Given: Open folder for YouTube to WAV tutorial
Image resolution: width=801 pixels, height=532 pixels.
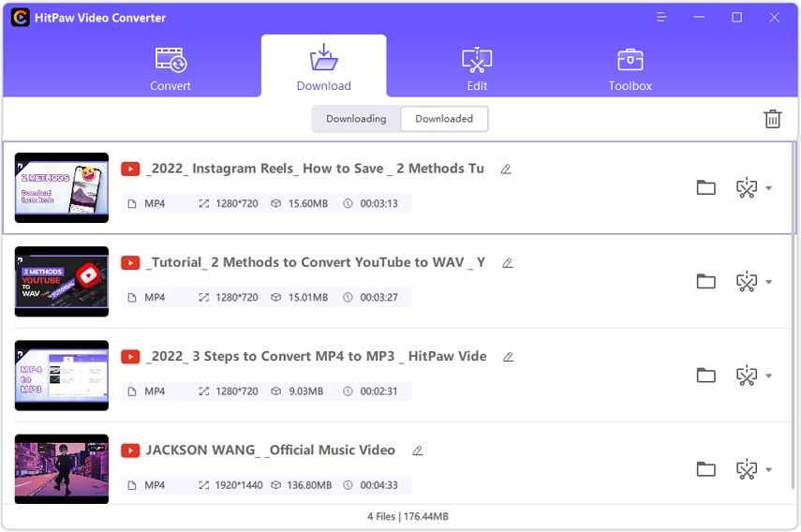Looking at the screenshot, I should tap(706, 281).
